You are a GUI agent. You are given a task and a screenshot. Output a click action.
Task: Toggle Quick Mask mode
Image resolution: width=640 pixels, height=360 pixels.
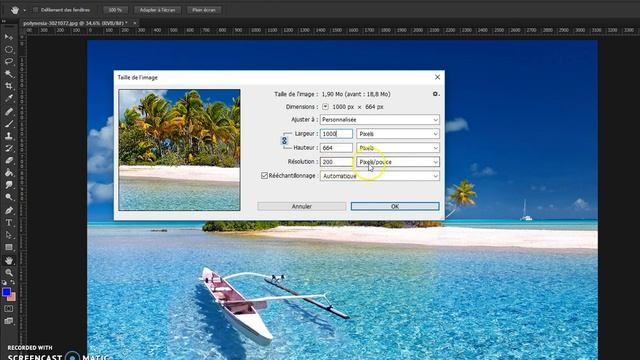click(9, 309)
